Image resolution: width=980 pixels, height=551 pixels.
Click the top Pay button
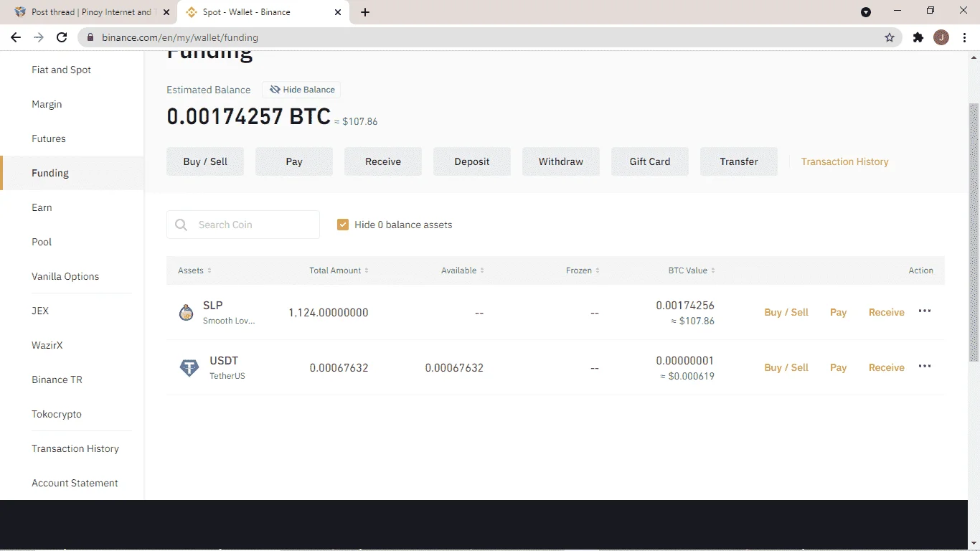[294, 161]
